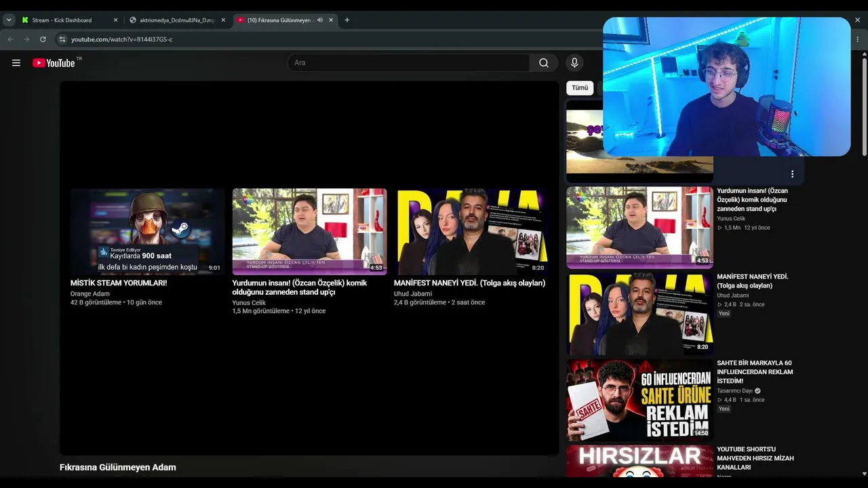Open Chrome three-dot menu
The width and height of the screenshot is (868, 488).
click(858, 39)
